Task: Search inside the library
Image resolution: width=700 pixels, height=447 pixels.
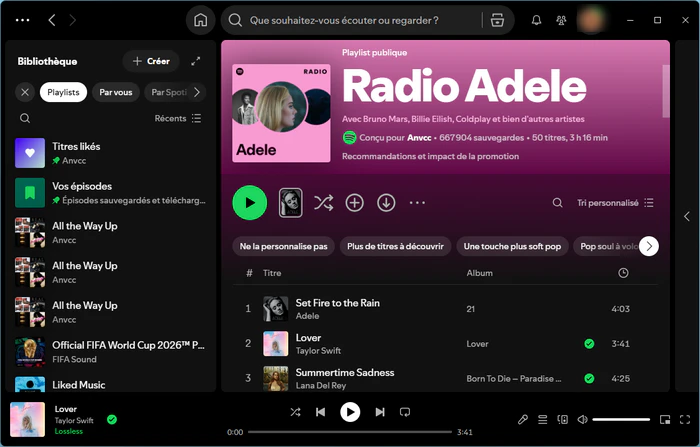Action: point(25,118)
